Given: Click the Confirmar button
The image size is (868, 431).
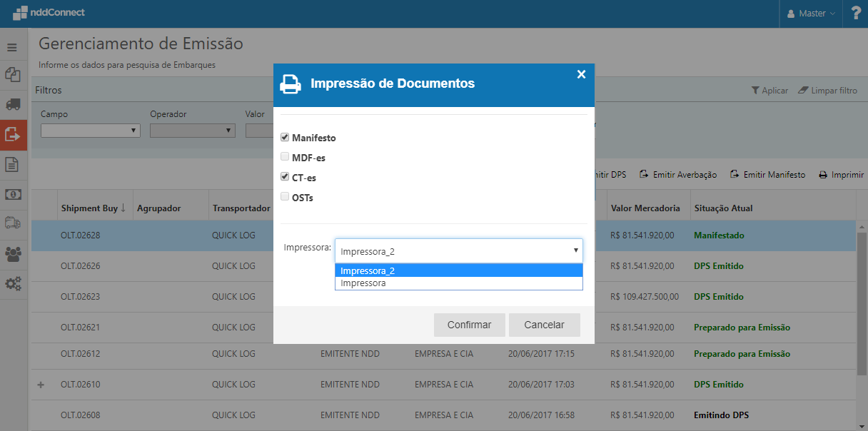Looking at the screenshot, I should tap(469, 325).
